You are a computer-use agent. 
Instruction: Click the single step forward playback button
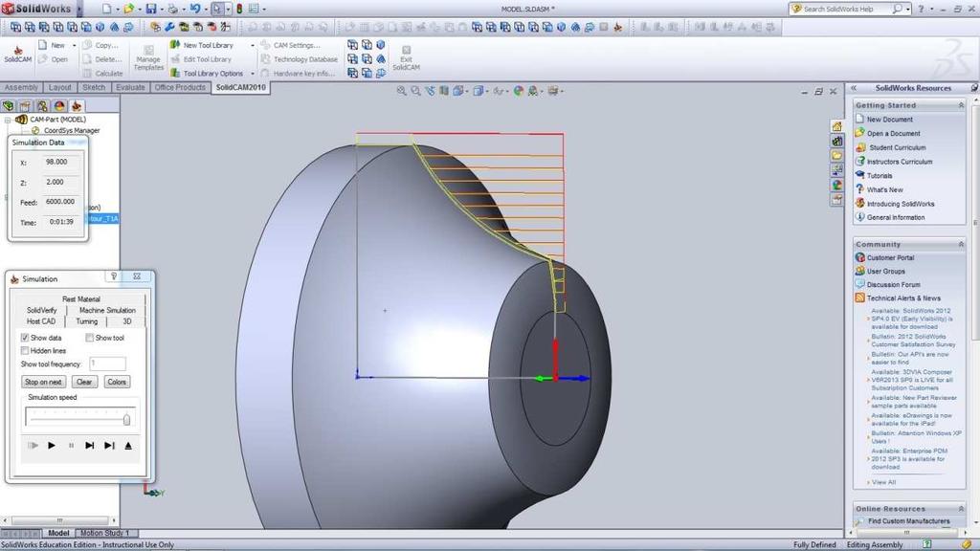coord(90,446)
